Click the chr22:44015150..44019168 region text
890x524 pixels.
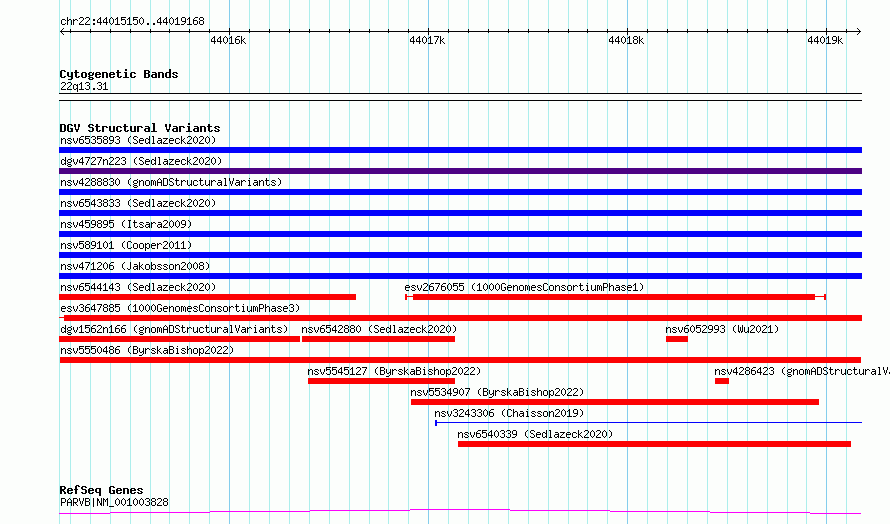(132, 22)
